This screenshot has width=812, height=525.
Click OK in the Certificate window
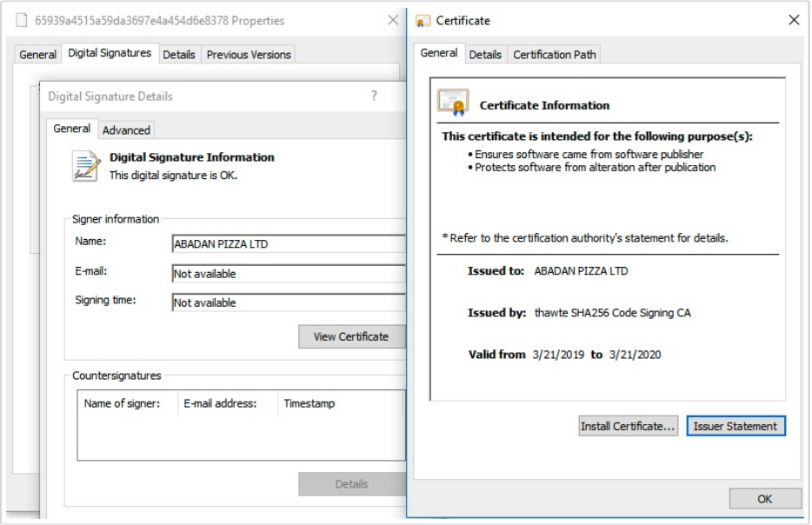coord(765,499)
